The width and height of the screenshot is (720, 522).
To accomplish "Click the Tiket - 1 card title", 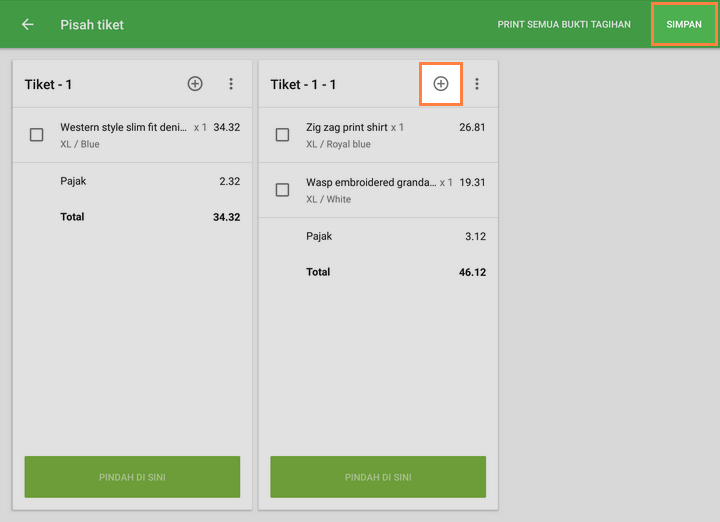I will point(48,85).
